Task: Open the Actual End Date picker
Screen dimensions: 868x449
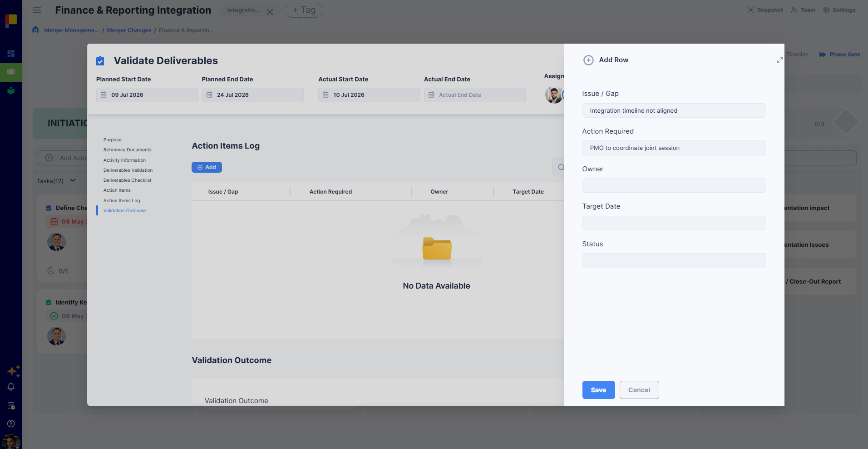Action: (474, 95)
